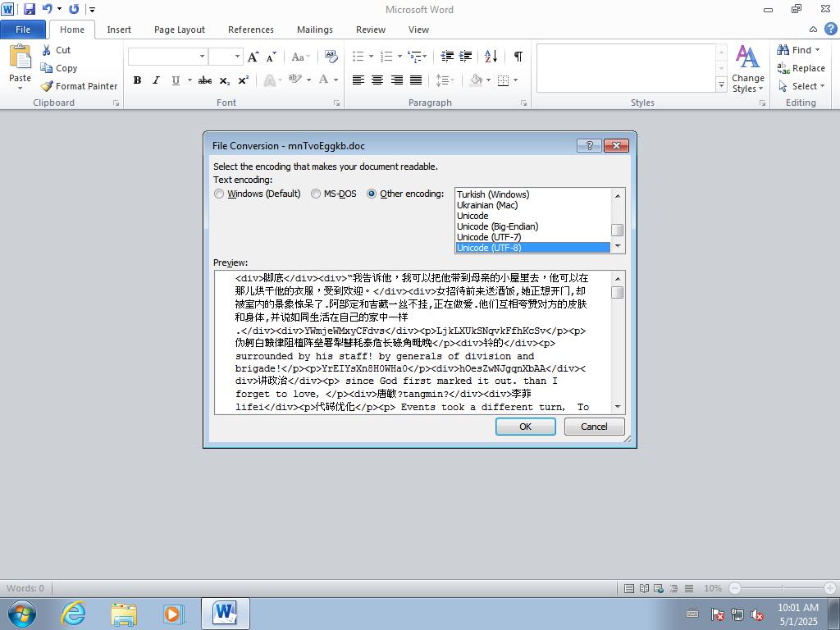
Task: Click the preview pane scrollbar down arrow
Action: tap(618, 407)
